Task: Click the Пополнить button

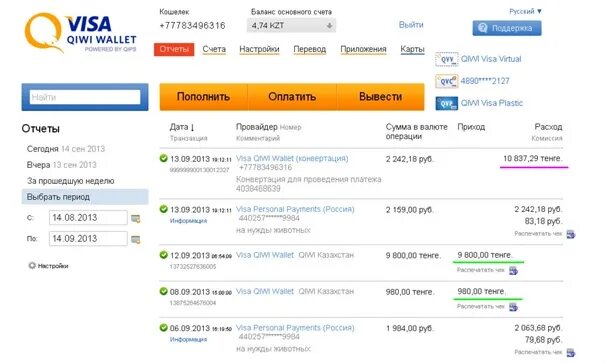Action: pyautogui.click(x=203, y=97)
